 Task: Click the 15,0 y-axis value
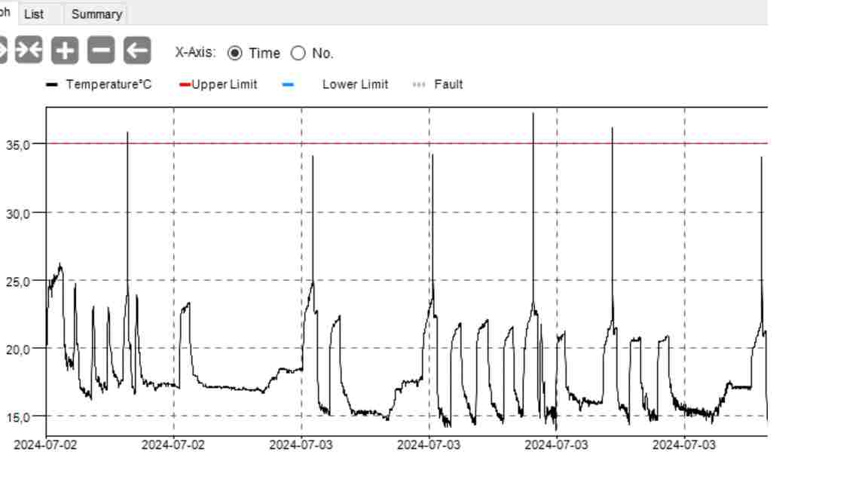tap(18, 418)
